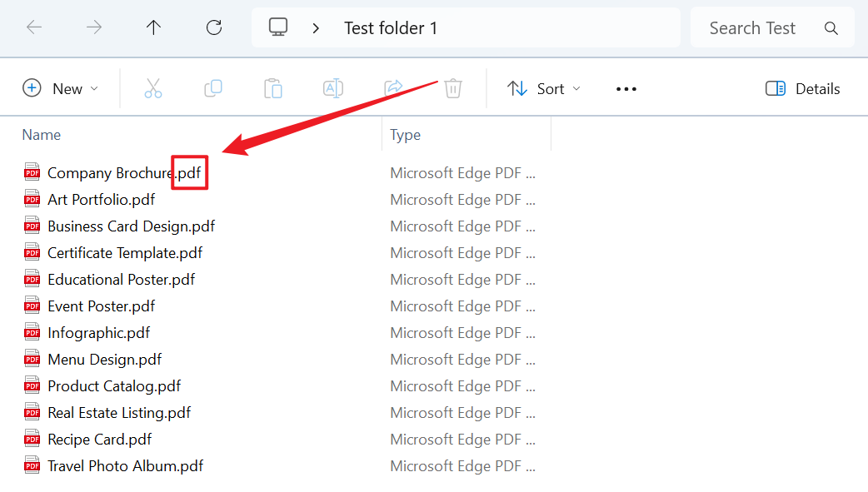Viewport: 868px width, 492px height.
Task: Click the Share toolbar icon
Action: click(393, 88)
